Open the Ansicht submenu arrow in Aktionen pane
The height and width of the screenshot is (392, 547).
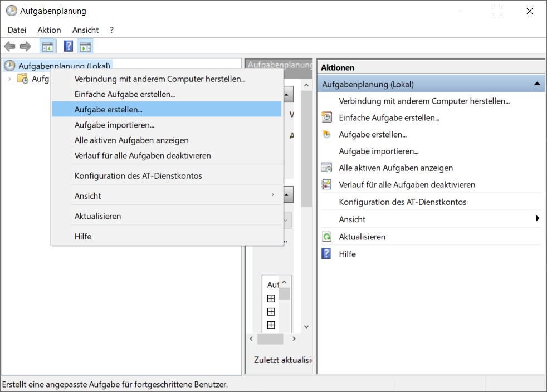point(538,219)
